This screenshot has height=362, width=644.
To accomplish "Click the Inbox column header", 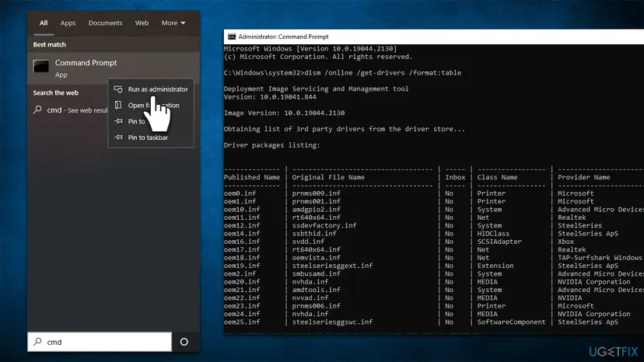I will (x=455, y=177).
